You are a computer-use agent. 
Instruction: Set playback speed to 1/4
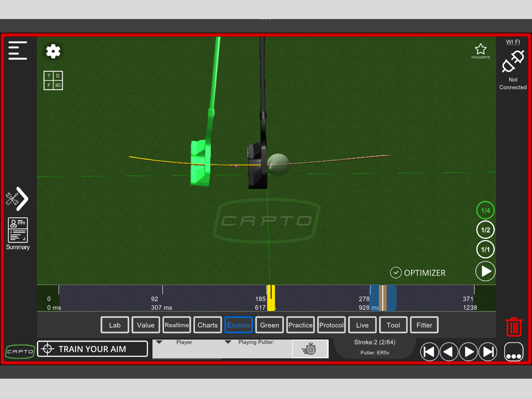click(x=485, y=210)
